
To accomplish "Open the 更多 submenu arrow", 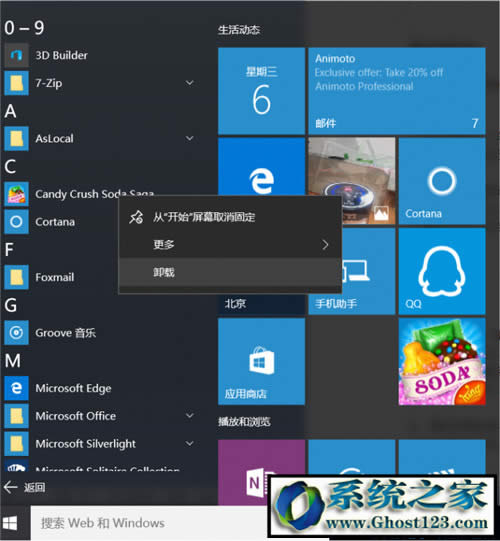I will click(325, 245).
